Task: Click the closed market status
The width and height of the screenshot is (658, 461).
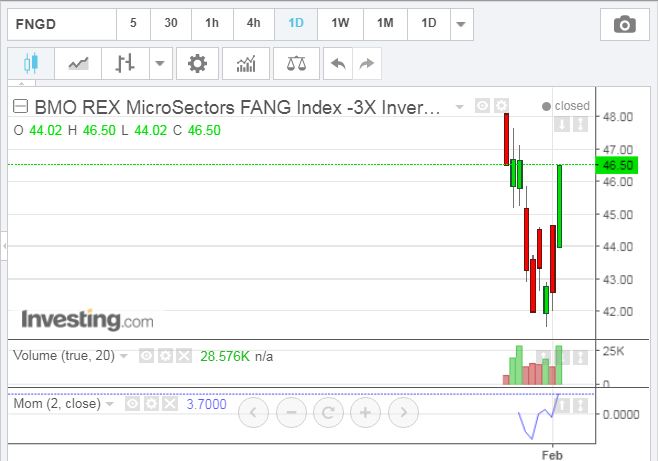Action: [x=566, y=106]
